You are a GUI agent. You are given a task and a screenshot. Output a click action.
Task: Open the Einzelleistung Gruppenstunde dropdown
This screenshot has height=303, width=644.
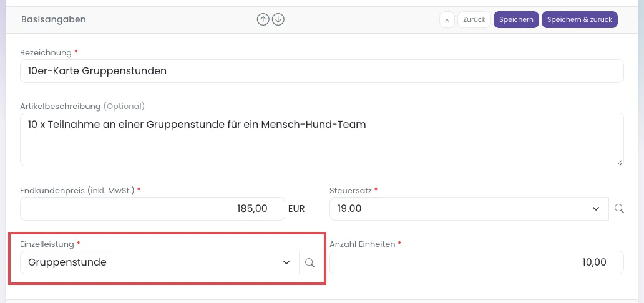coord(160,262)
